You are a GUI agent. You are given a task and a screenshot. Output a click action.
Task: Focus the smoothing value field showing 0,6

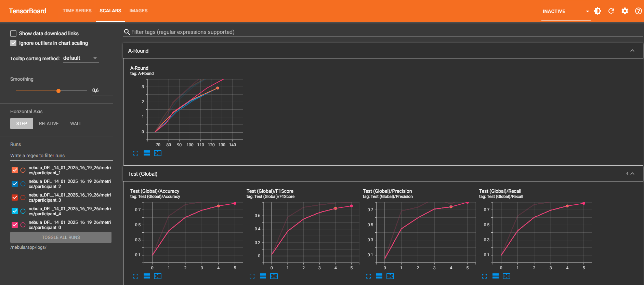pyautogui.click(x=102, y=91)
